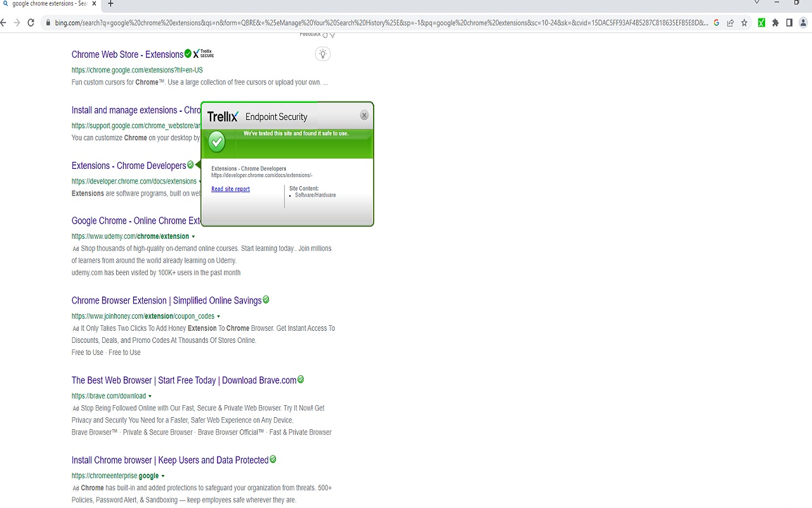Reload the page with the refresh icon
Image resolution: width=812 pixels, height=508 pixels.
pos(30,22)
